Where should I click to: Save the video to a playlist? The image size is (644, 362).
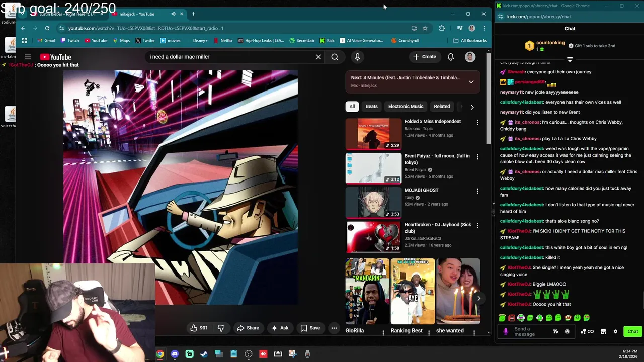click(310, 328)
